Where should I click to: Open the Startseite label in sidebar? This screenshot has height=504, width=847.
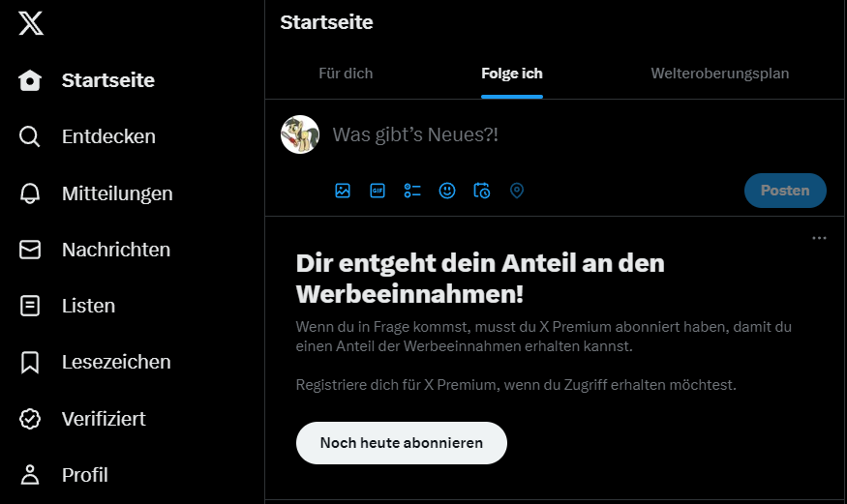[x=108, y=80]
